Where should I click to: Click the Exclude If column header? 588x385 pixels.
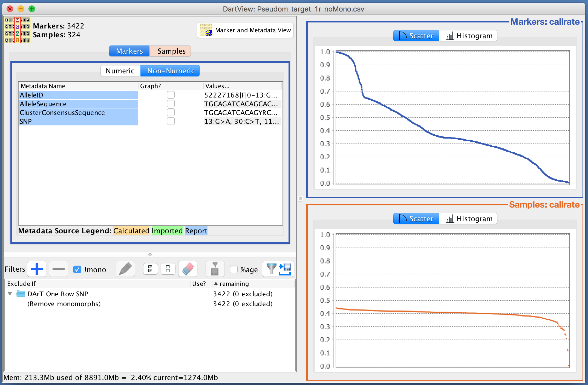click(x=97, y=284)
